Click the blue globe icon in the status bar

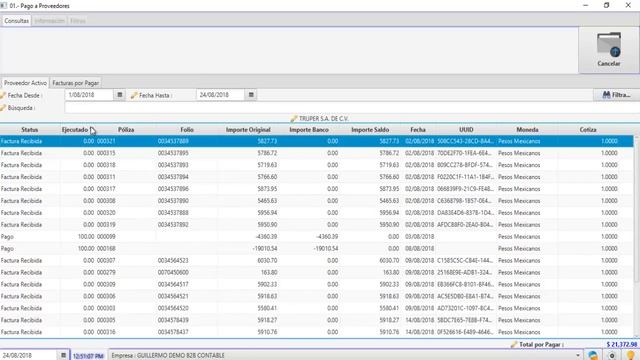(593, 356)
